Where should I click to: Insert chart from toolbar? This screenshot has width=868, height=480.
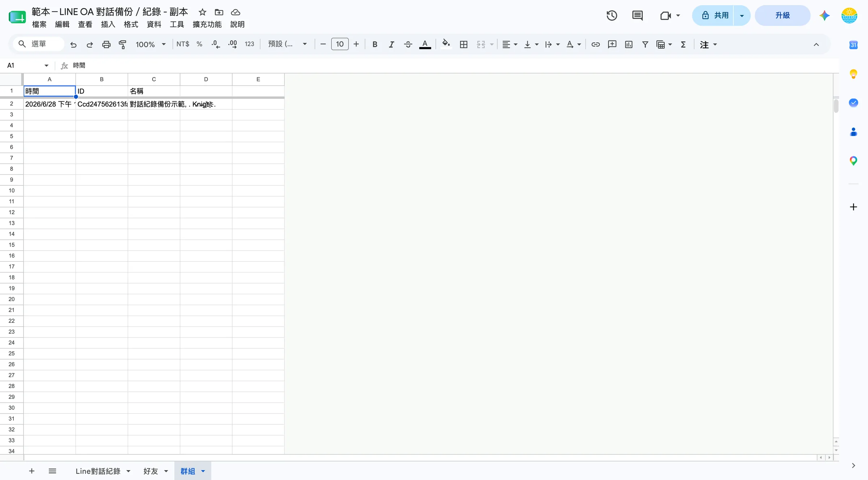point(629,45)
